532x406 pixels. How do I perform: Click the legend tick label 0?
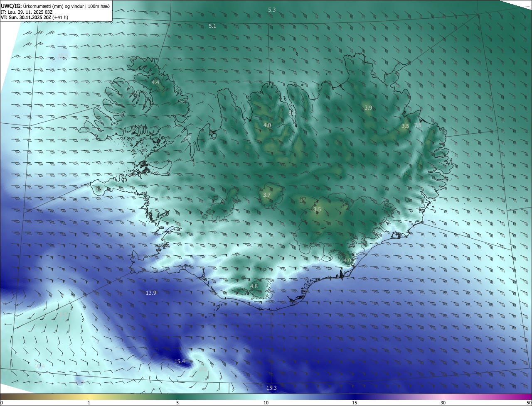tap(2, 403)
